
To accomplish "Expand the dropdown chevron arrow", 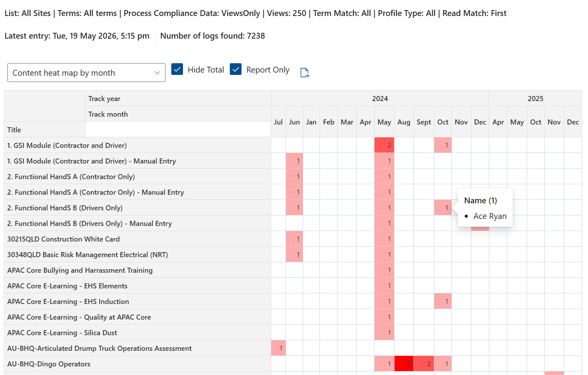I will tap(157, 73).
